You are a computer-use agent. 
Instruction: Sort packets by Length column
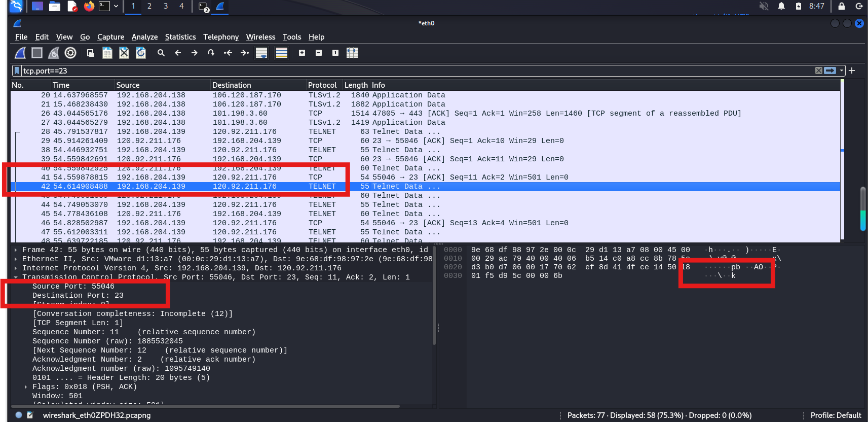(x=356, y=85)
